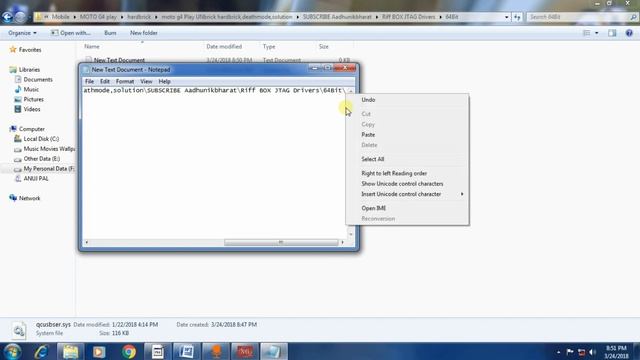Select Network in the navigation pane
The height and width of the screenshot is (360, 640).
tap(29, 198)
